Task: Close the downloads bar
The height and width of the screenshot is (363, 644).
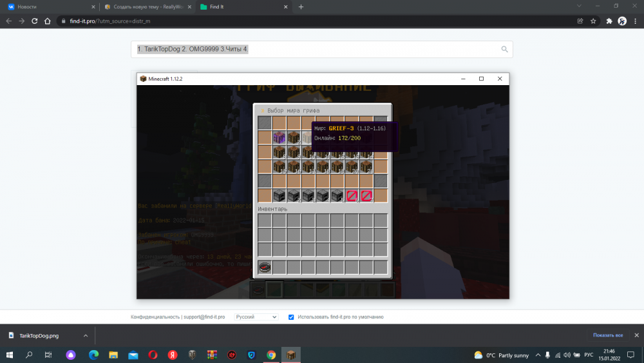Action: tap(637, 335)
